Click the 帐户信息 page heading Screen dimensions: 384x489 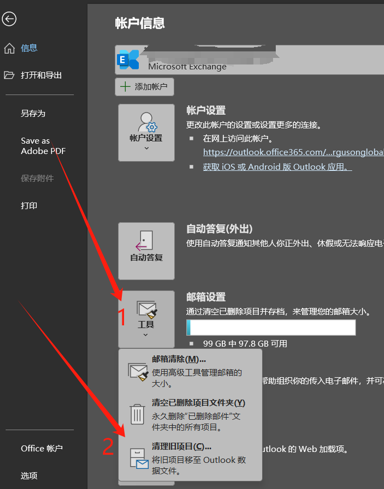pyautogui.click(x=140, y=23)
